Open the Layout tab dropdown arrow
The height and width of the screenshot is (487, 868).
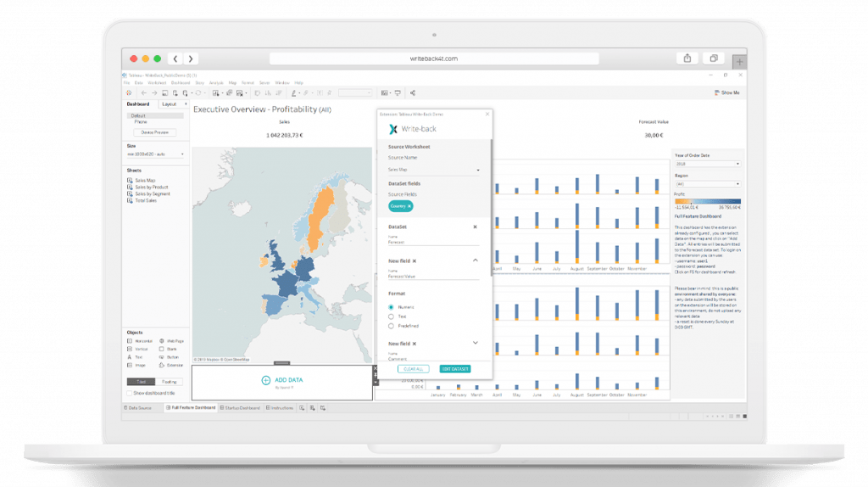(186, 104)
